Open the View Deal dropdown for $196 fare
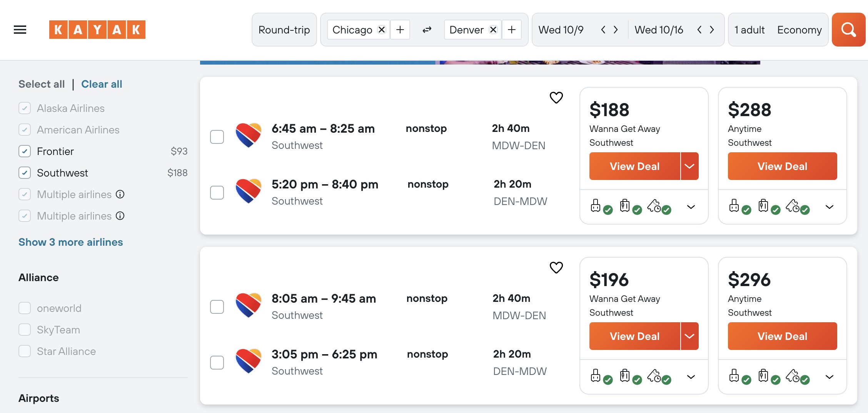The image size is (868, 413). (x=689, y=336)
